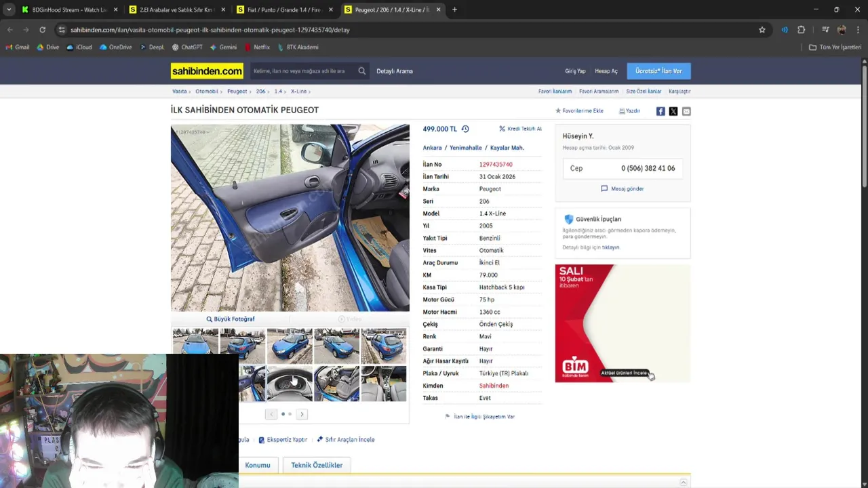Open Chrome three-dot menu

tap(857, 30)
